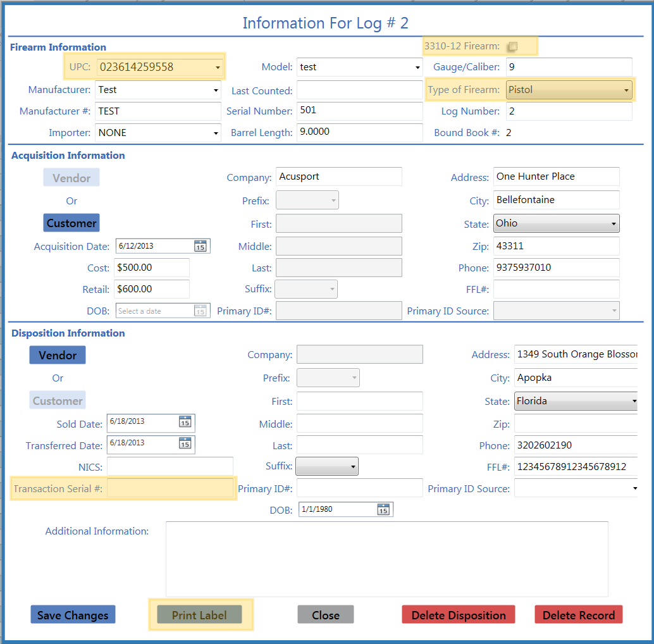Focus the acquisition FFL# field
The image size is (654, 644).
click(x=557, y=289)
